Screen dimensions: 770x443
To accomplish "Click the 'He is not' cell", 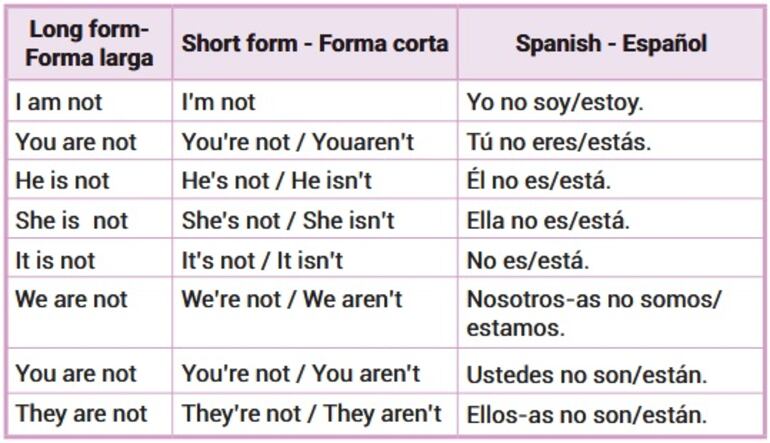I will (x=63, y=181).
